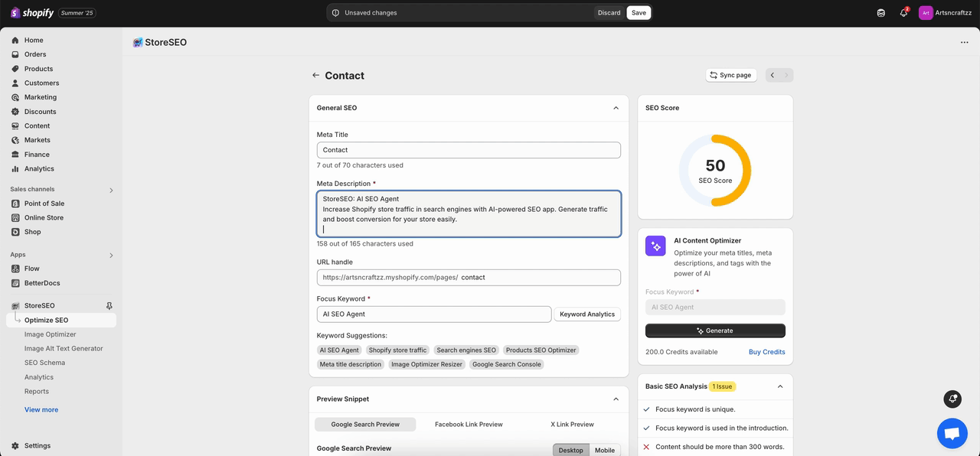Click the Flow app icon
The width and height of the screenshot is (980, 456).
[x=15, y=269]
